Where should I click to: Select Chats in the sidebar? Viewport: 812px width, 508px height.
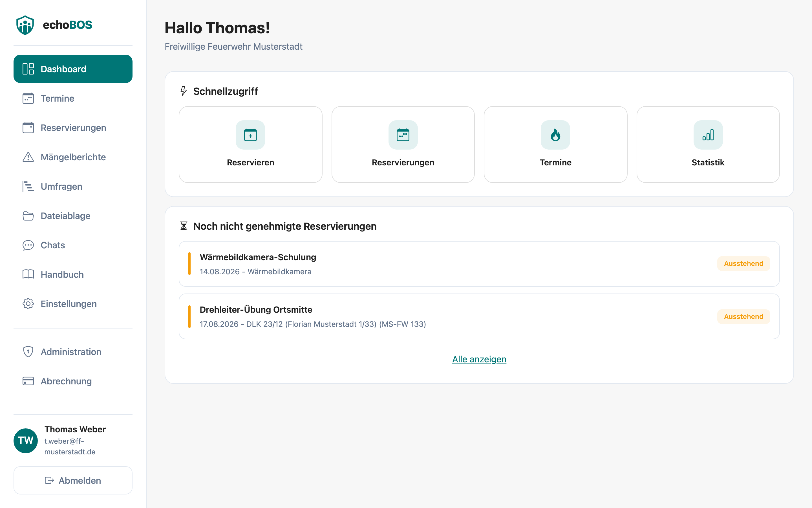coord(73,245)
